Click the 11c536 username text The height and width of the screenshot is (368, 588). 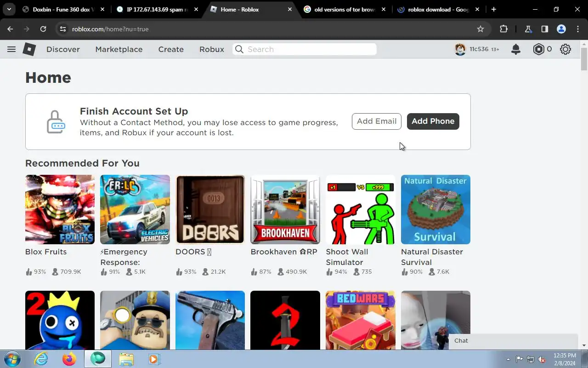479,49
